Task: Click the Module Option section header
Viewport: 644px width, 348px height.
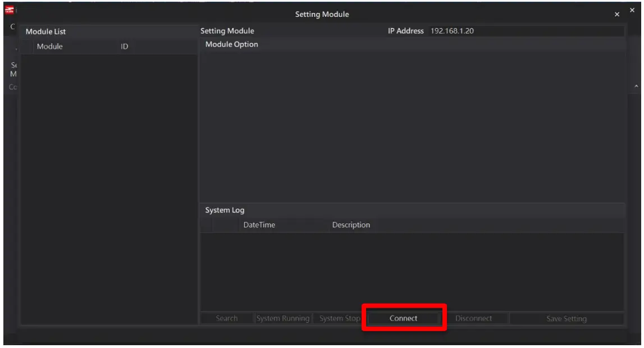Action: pos(232,44)
